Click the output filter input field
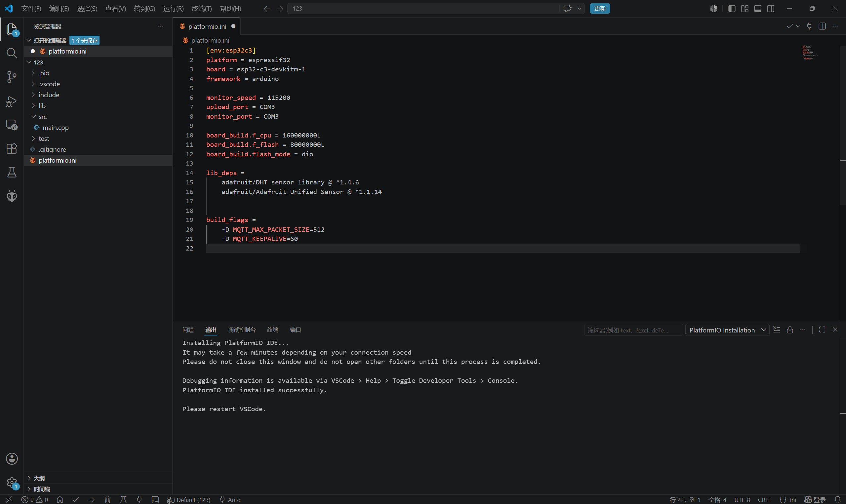The width and height of the screenshot is (846, 504). tap(633, 330)
